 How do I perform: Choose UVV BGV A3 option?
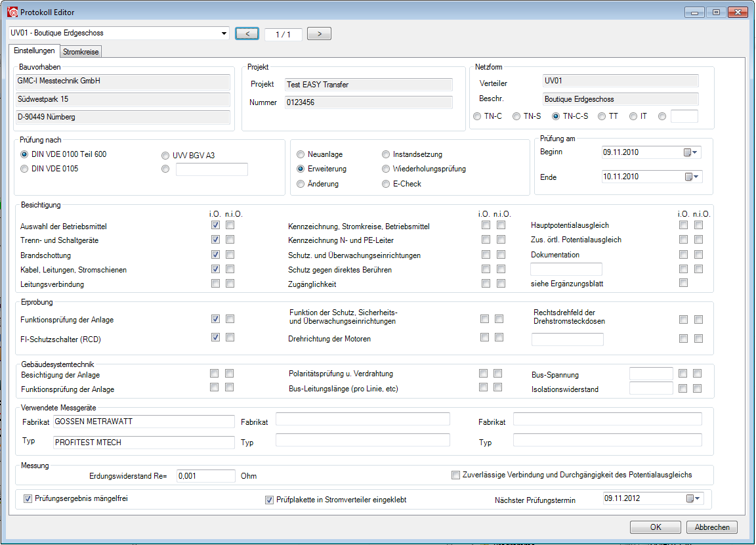pyautogui.click(x=165, y=156)
